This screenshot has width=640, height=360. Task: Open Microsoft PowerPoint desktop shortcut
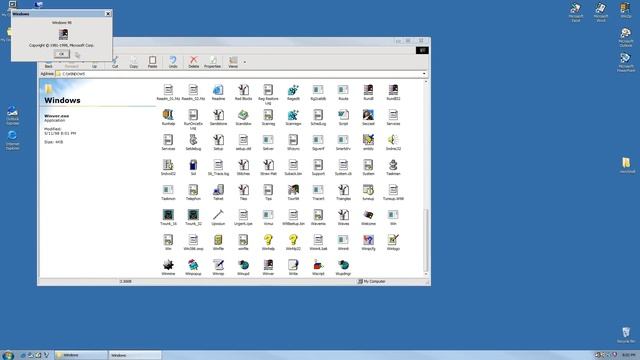[625, 62]
